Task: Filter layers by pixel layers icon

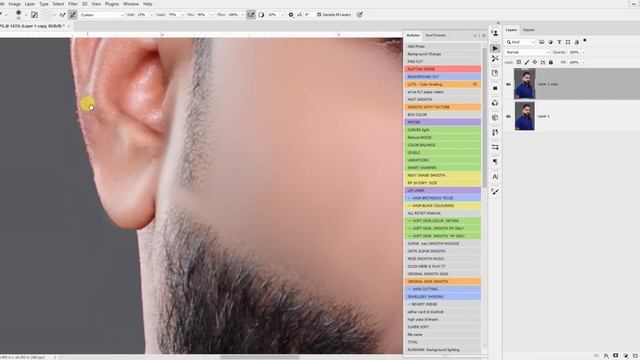Action: click(542, 42)
